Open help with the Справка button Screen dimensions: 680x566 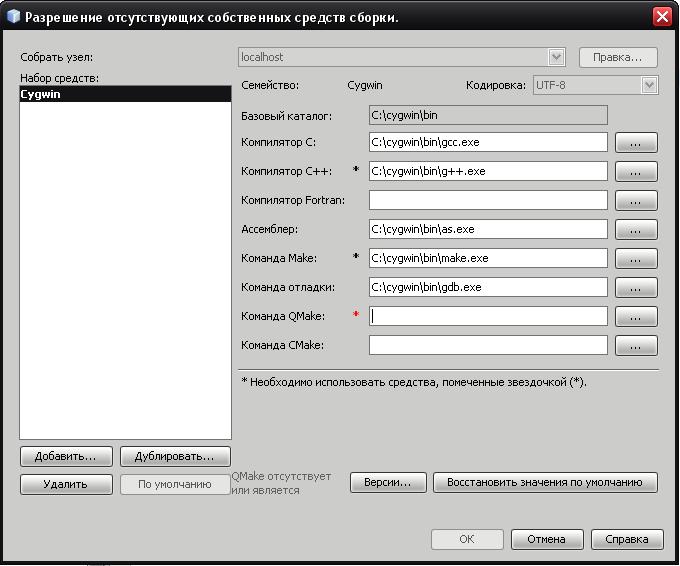627,539
